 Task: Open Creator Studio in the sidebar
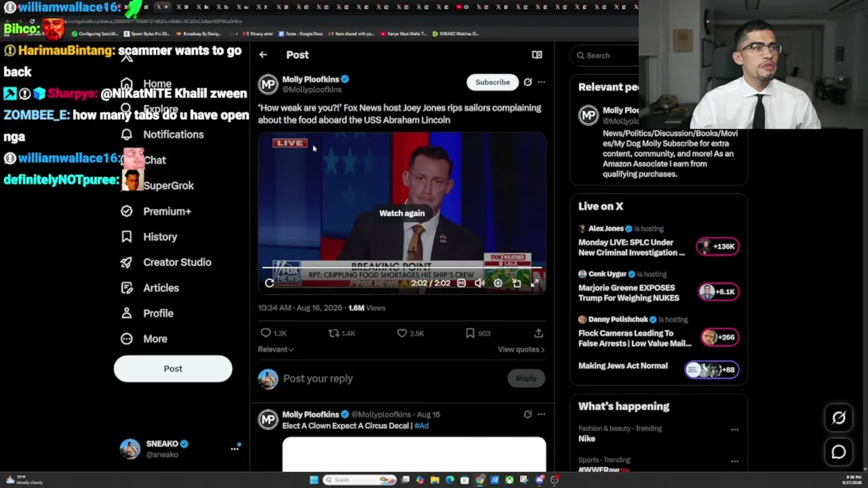pyautogui.click(x=166, y=262)
